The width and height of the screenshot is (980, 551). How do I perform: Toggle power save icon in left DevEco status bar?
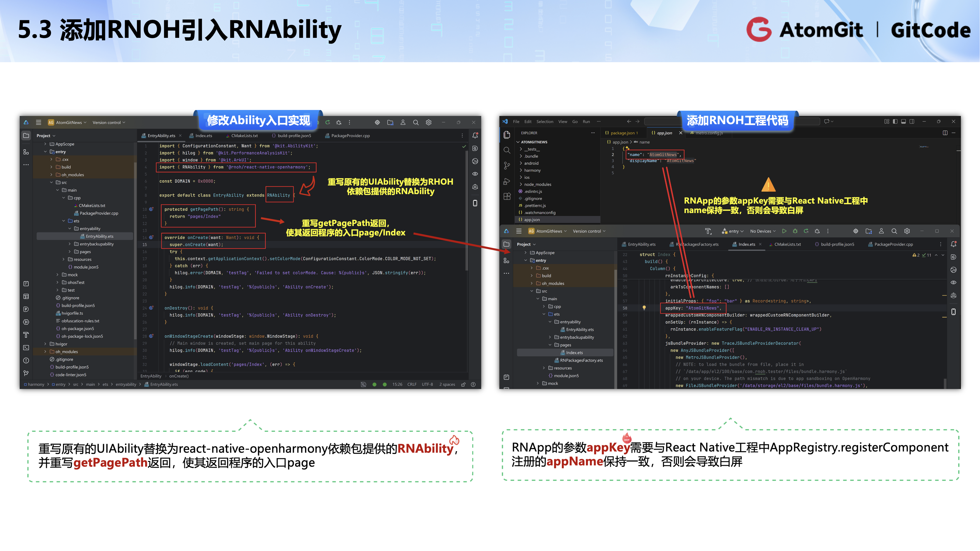pos(363,385)
